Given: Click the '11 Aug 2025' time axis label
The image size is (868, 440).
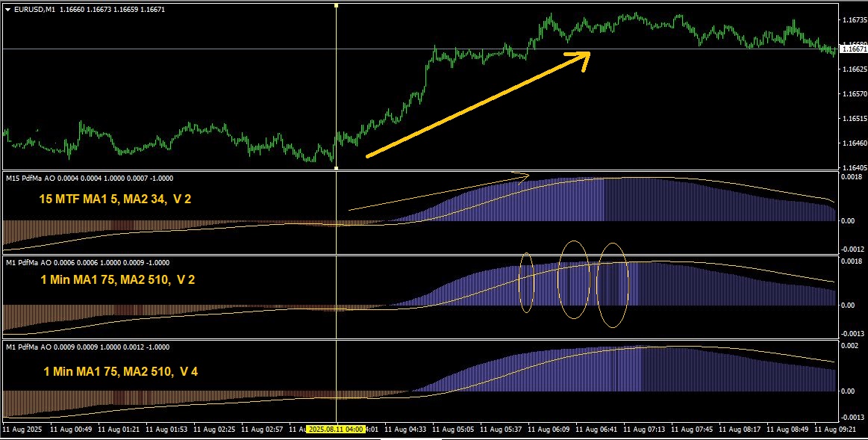Looking at the screenshot, I should point(22,430).
